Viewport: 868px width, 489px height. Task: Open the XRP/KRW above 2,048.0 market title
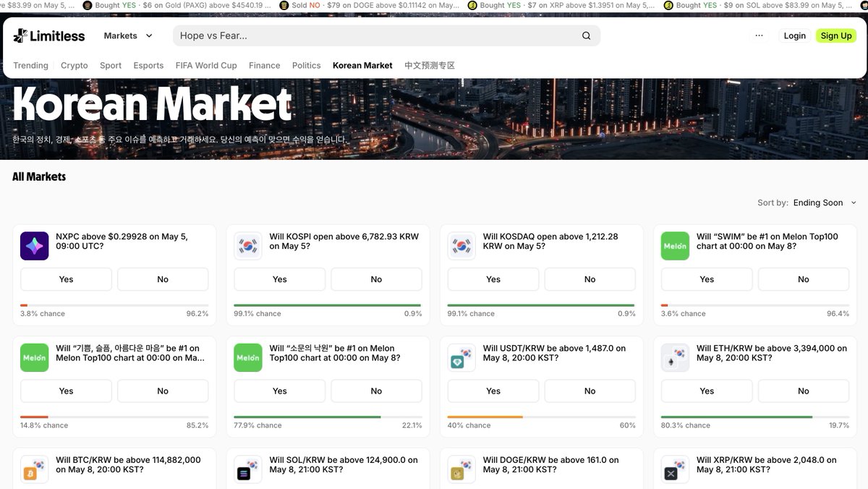pyautogui.click(x=767, y=464)
